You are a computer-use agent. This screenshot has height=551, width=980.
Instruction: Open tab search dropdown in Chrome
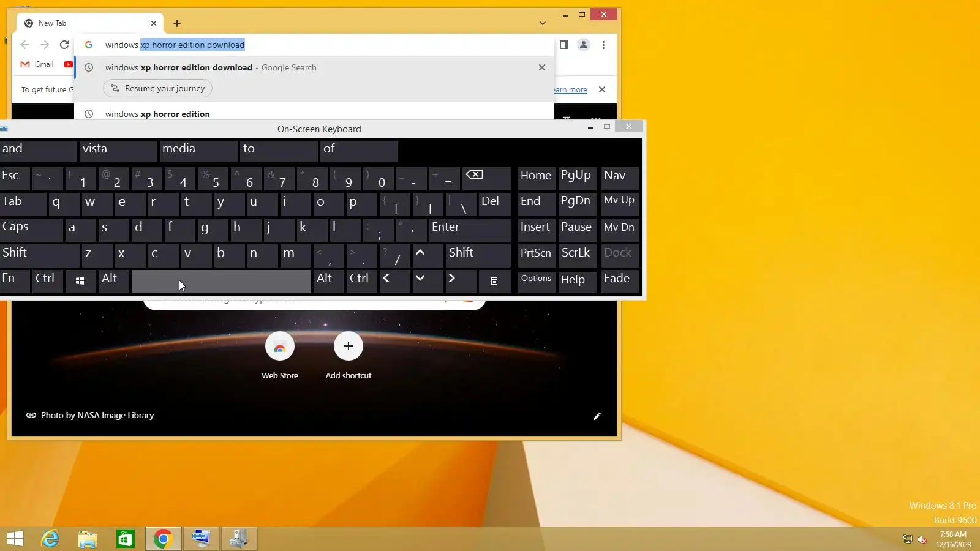[542, 23]
